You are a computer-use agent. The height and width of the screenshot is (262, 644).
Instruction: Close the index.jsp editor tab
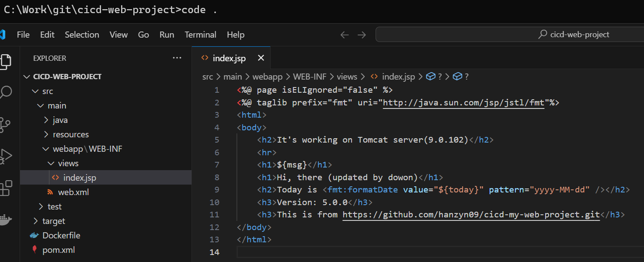[x=261, y=58]
